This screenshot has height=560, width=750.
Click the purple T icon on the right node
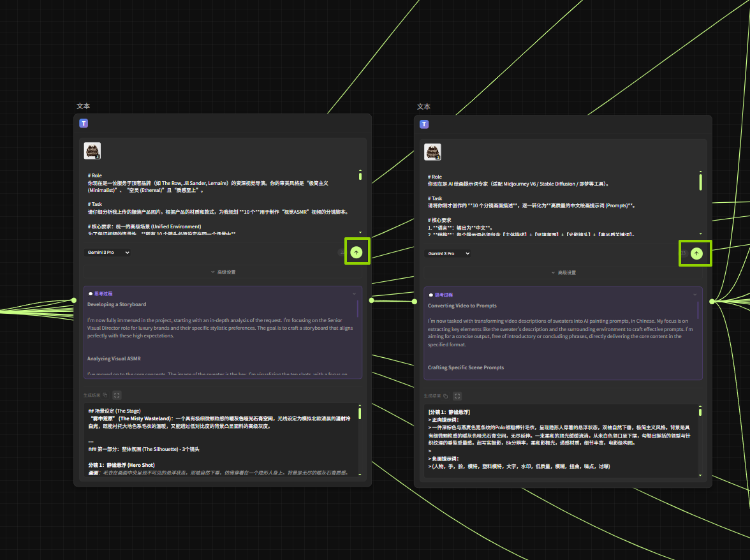[424, 124]
